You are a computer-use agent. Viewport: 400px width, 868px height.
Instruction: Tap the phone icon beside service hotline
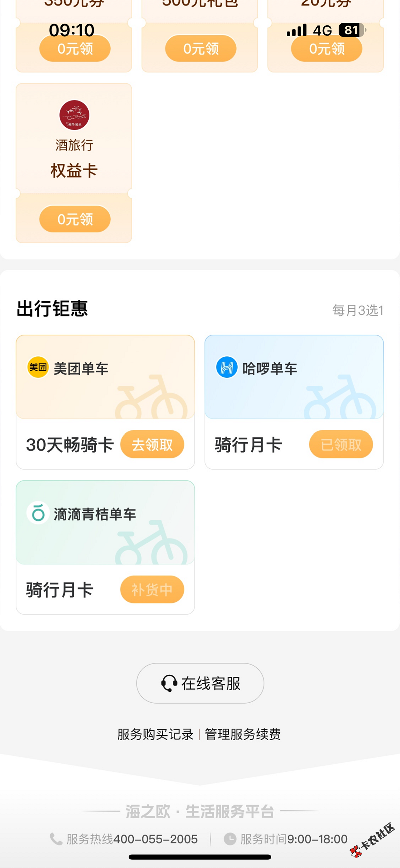click(56, 839)
